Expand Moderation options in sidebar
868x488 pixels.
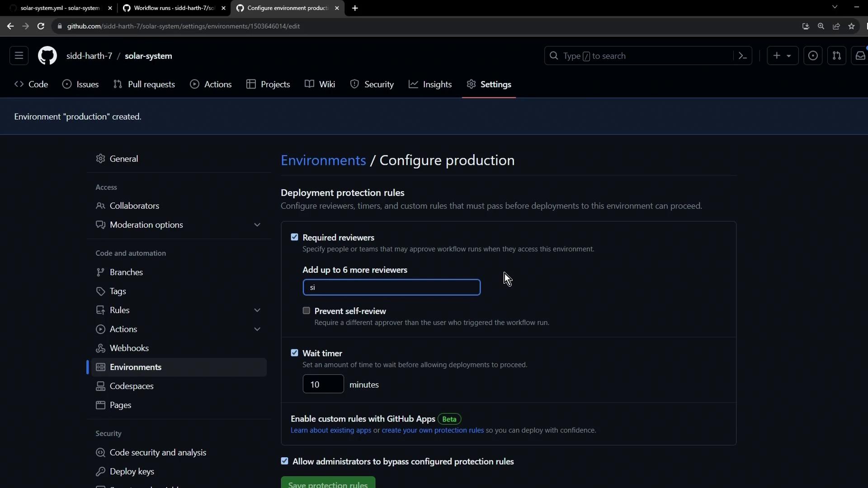point(257,225)
